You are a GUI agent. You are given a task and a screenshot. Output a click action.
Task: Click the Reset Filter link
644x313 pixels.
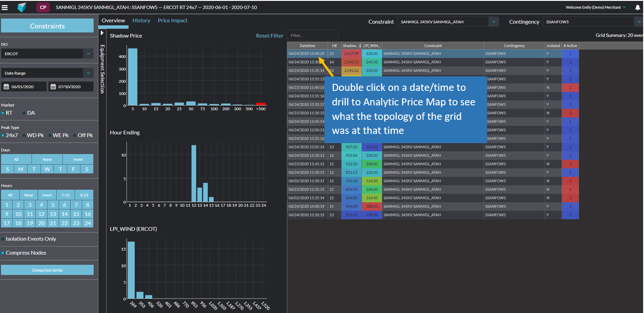pos(270,36)
